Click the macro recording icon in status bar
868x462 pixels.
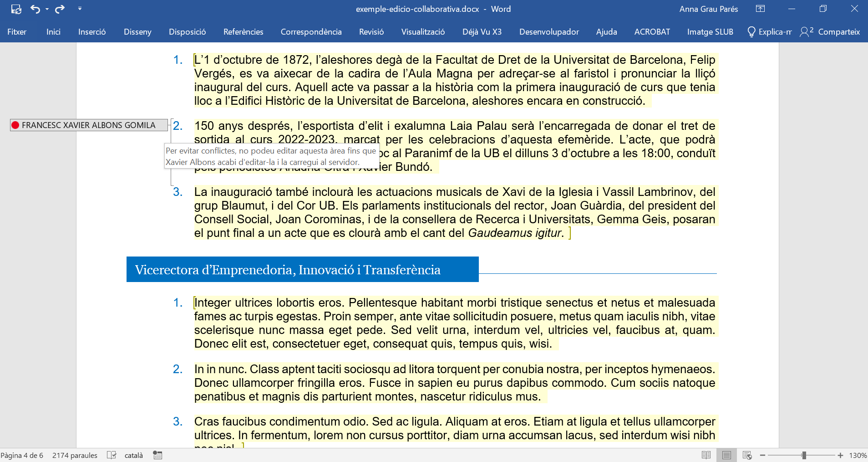click(157, 455)
